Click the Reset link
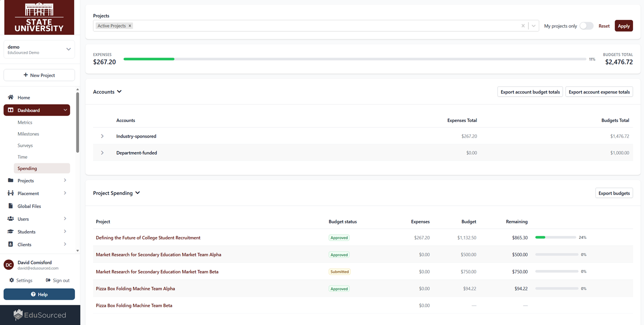Screen dimensions: 644x325 (604, 26)
